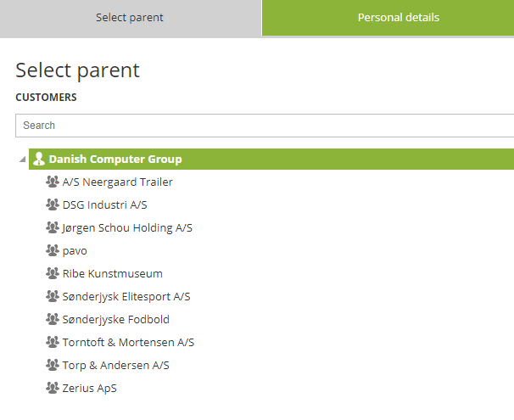The image size is (514, 420).
Task: Collapse the Danish Computer Group tree node
Action: (23, 160)
